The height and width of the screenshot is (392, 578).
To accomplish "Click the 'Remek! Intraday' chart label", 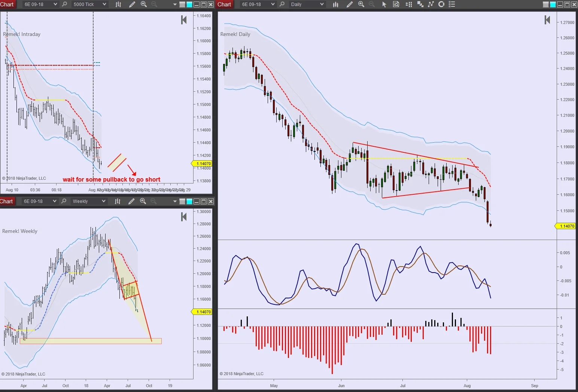I will click(x=22, y=34).
